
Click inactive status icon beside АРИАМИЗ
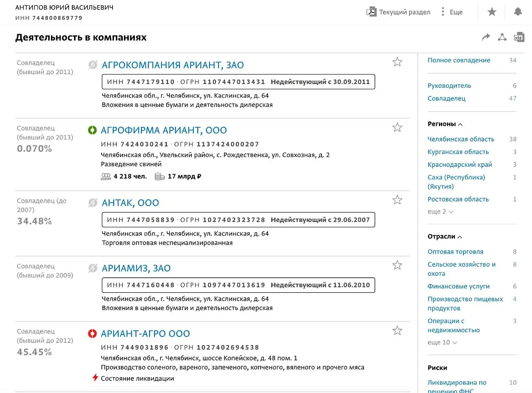click(x=93, y=268)
